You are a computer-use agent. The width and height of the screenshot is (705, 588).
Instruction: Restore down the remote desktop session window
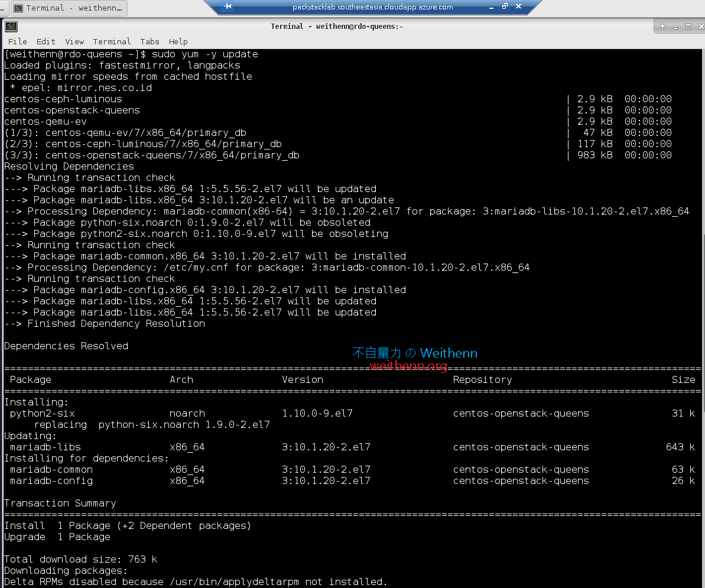(505, 7)
